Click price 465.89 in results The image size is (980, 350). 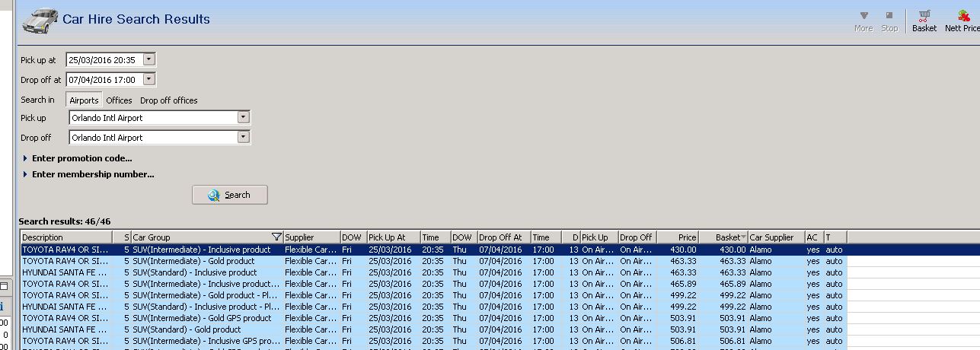683,284
